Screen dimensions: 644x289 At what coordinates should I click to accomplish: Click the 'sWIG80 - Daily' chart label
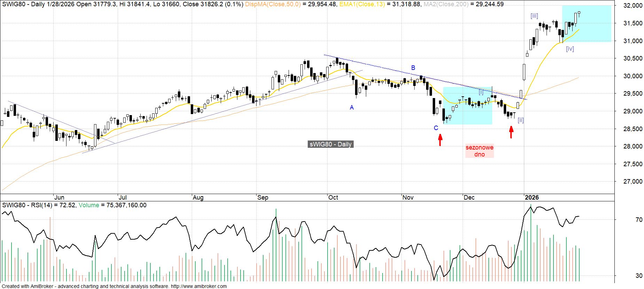point(330,144)
